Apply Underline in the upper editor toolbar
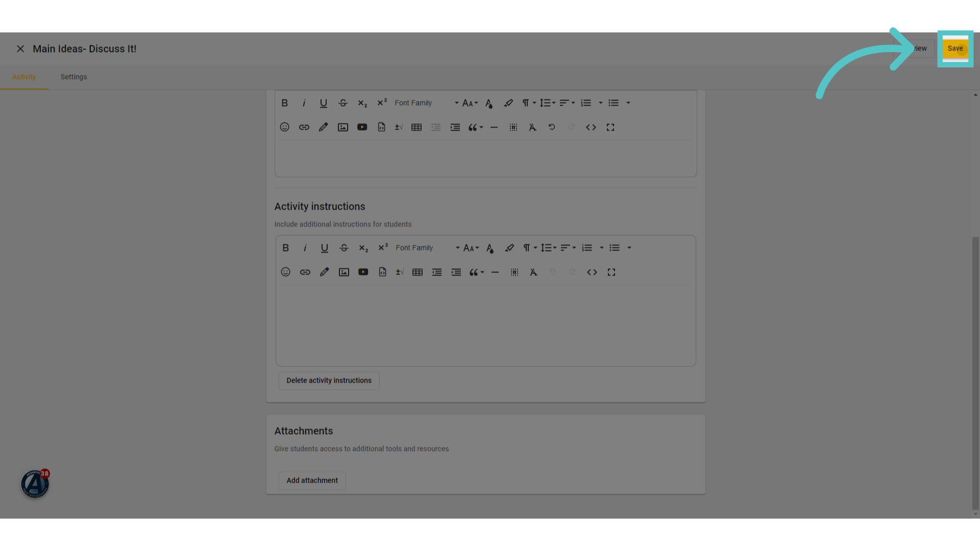The width and height of the screenshot is (980, 551). 324,103
